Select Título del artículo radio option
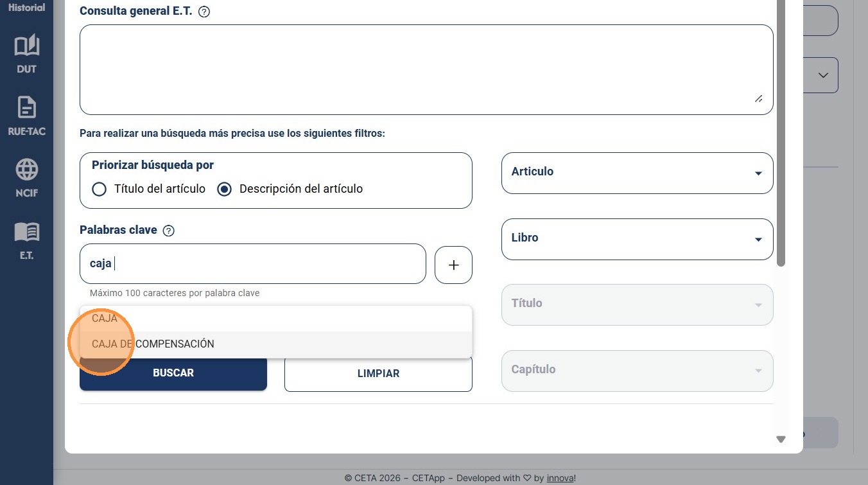This screenshot has width=868, height=485. click(99, 189)
